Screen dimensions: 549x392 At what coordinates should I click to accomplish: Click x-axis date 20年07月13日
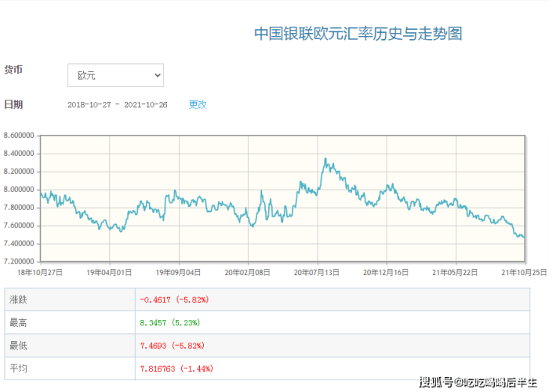pyautogui.click(x=317, y=272)
